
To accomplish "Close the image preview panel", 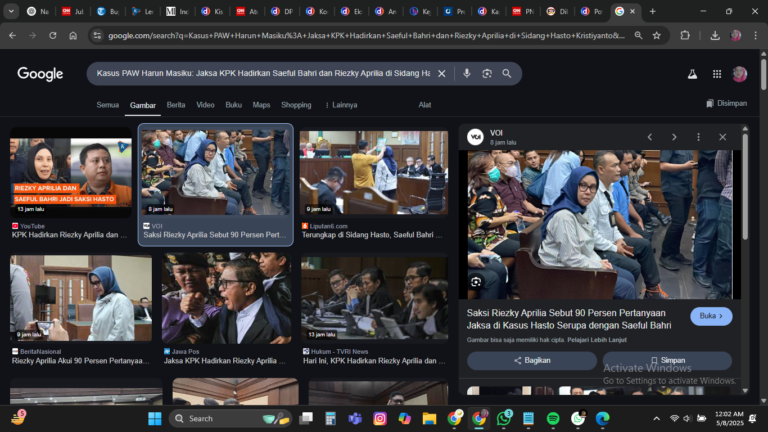I will [x=722, y=137].
